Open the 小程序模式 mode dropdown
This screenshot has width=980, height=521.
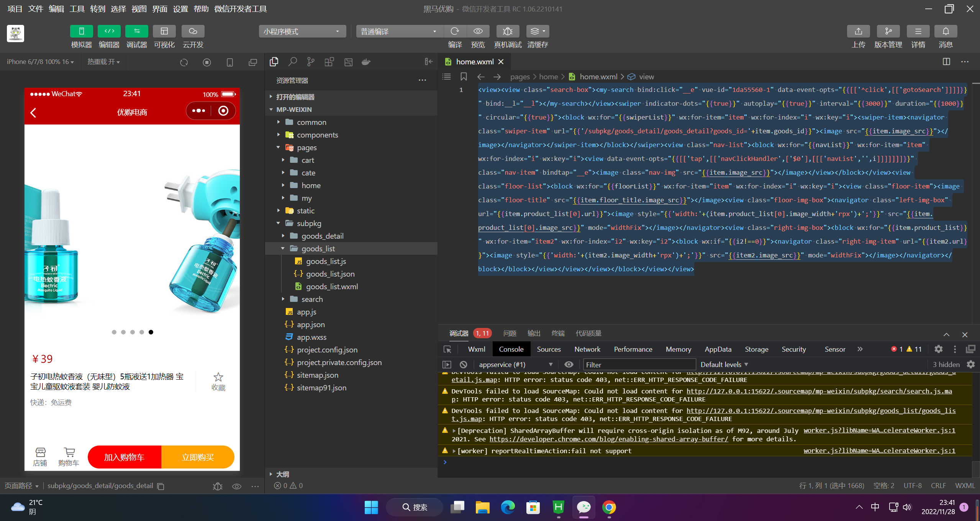click(302, 31)
